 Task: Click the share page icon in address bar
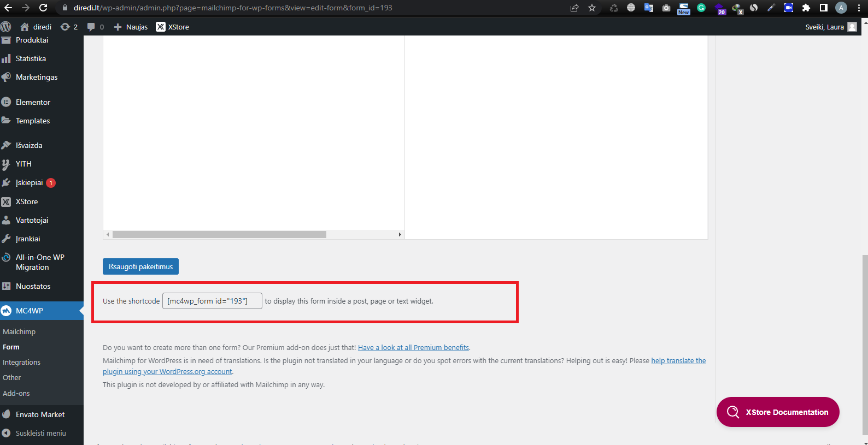[x=574, y=8]
